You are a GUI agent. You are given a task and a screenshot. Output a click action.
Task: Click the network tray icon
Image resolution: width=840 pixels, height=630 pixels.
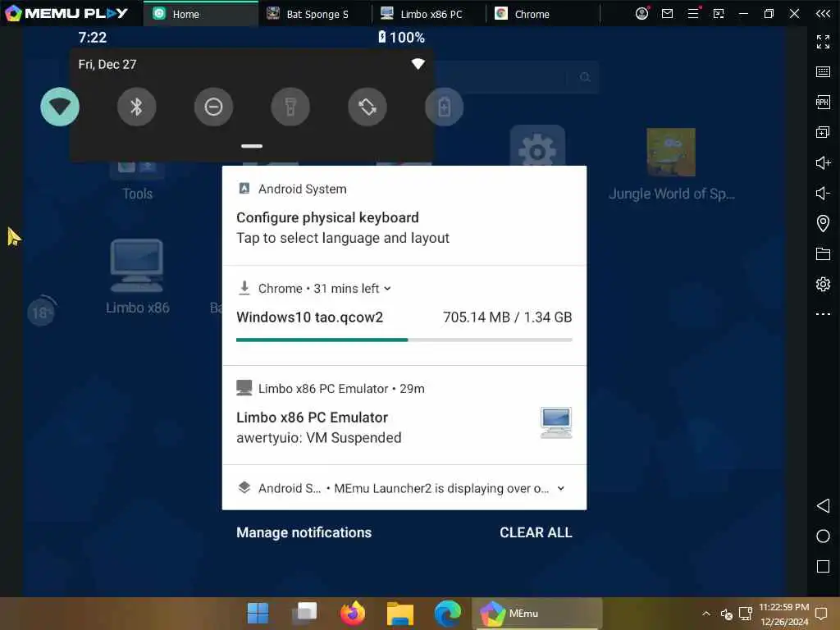pyautogui.click(x=745, y=614)
